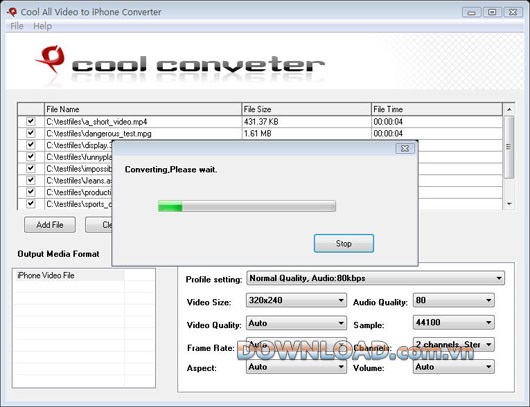Maximize the Cool Converter window
530x407 pixels.
coord(492,13)
